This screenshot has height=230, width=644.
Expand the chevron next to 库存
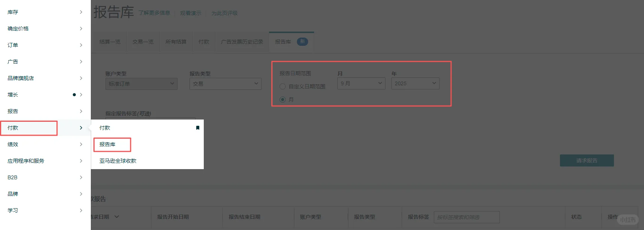click(x=81, y=12)
